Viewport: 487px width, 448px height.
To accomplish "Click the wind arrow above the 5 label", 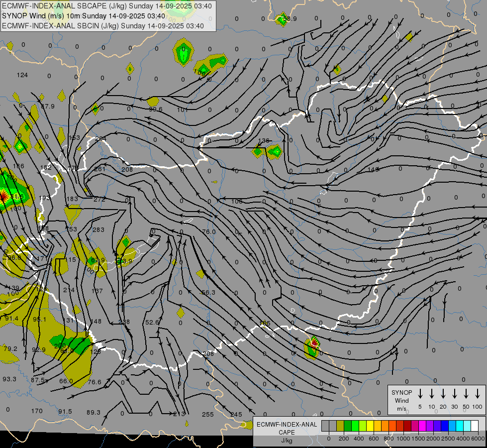I will click(x=420, y=394).
